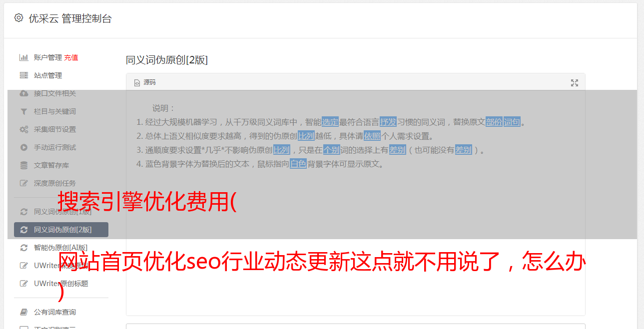Go to UWriter原创标题 page
The height and width of the screenshot is (329, 644).
tap(61, 284)
